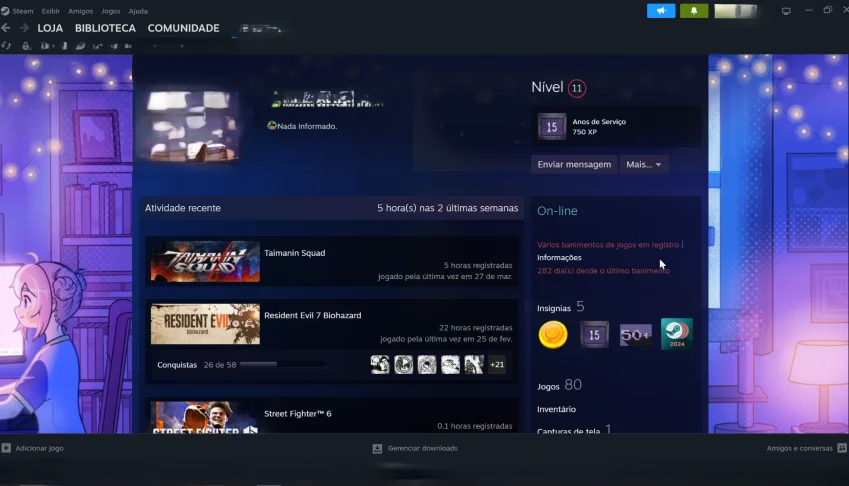The width and height of the screenshot is (849, 486).
Task: Open the 50+ games badge
Action: point(636,336)
